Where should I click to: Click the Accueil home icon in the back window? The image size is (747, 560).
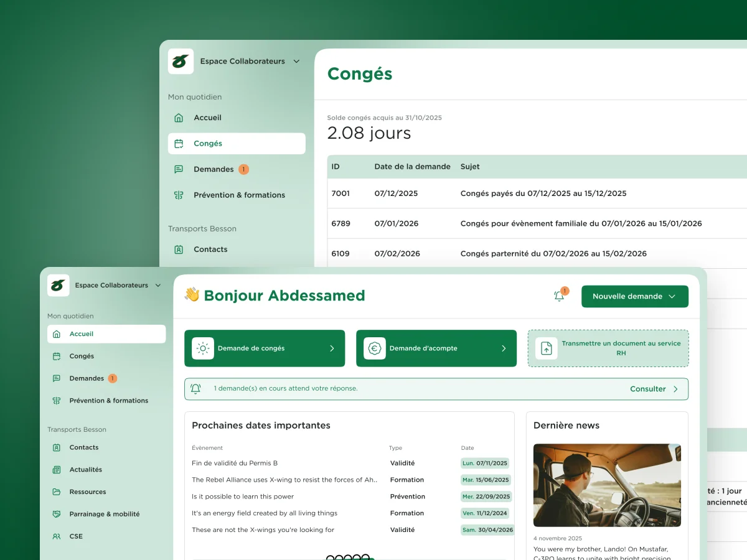(179, 118)
